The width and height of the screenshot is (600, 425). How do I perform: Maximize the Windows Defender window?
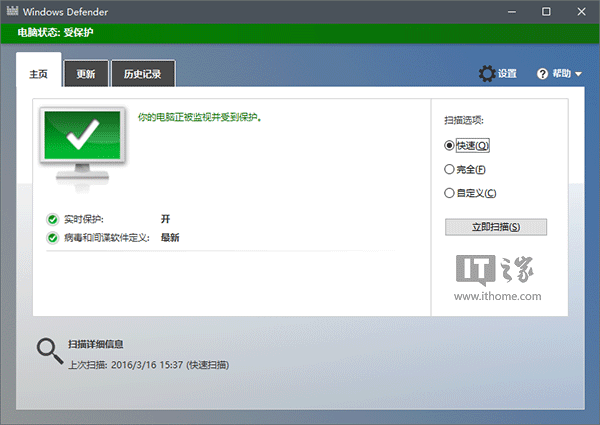[x=545, y=12]
